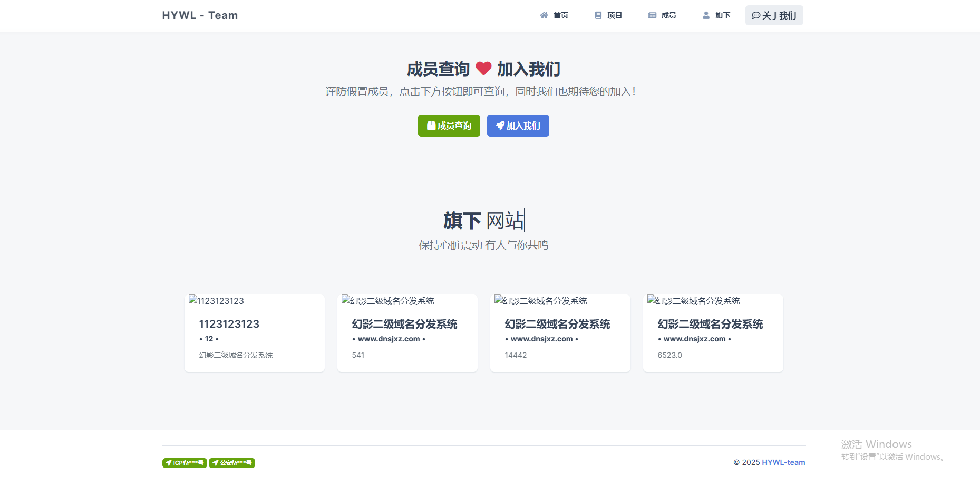Click the 公安备***号 badge
The height and width of the screenshot is (486, 980).
tap(232, 463)
